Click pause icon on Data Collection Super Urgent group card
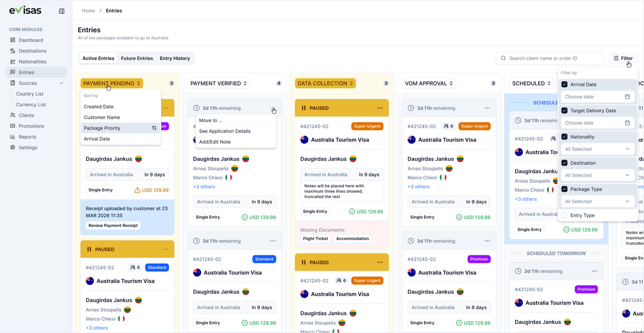The height and width of the screenshot is (333, 644). pos(303,263)
